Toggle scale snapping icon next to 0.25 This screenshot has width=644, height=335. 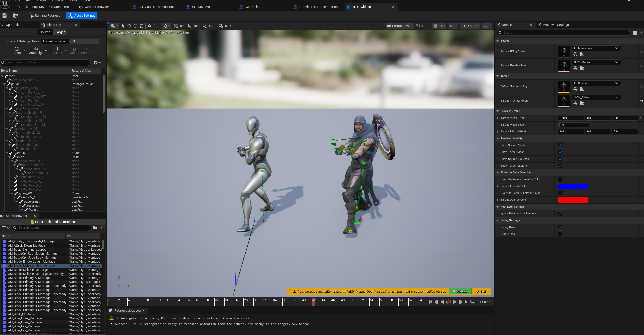tap(221, 26)
